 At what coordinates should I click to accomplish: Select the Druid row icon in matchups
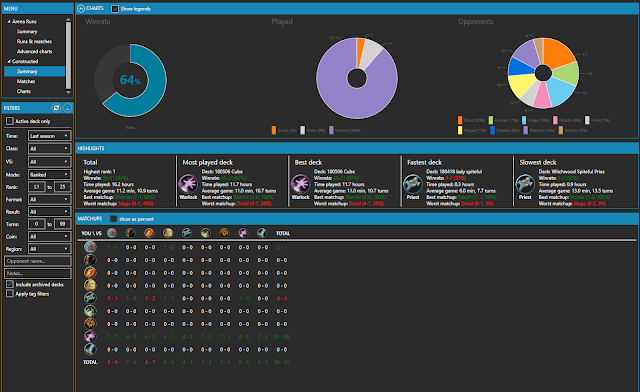point(90,247)
